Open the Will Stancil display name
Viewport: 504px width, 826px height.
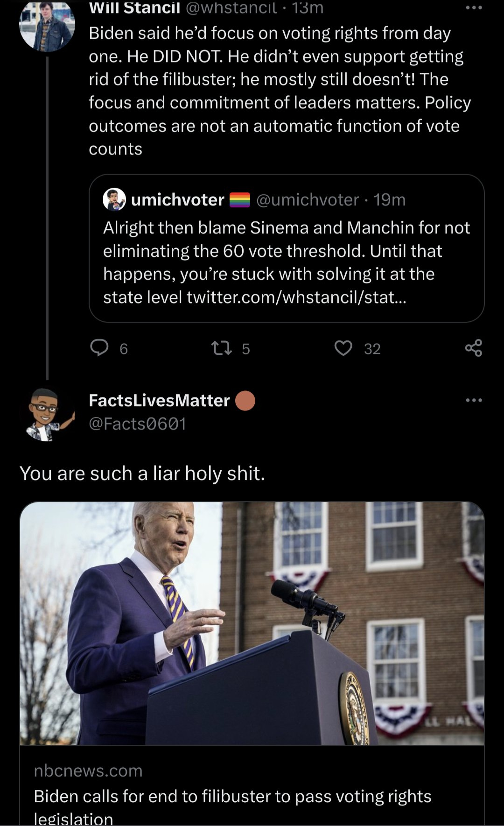(x=134, y=8)
